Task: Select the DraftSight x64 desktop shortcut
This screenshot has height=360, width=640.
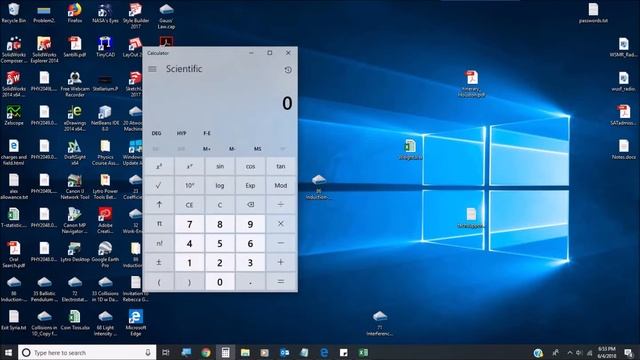Action: [x=75, y=152]
